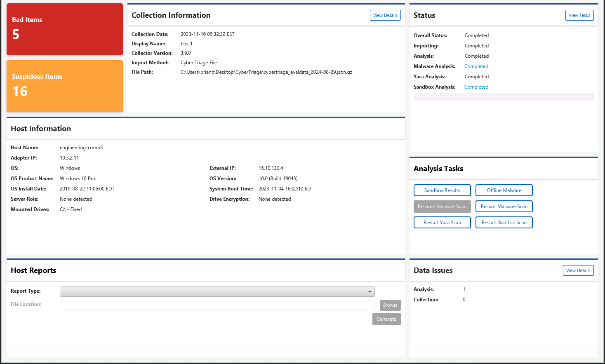Image resolution: width=605 pixels, height=364 pixels.
Task: Select host name engineering-comp3
Action: (x=81, y=148)
